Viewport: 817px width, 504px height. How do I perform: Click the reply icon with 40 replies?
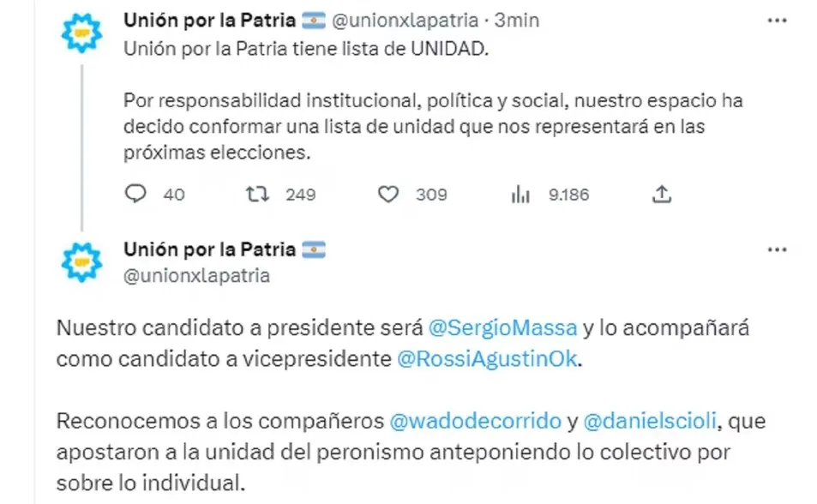point(136,195)
